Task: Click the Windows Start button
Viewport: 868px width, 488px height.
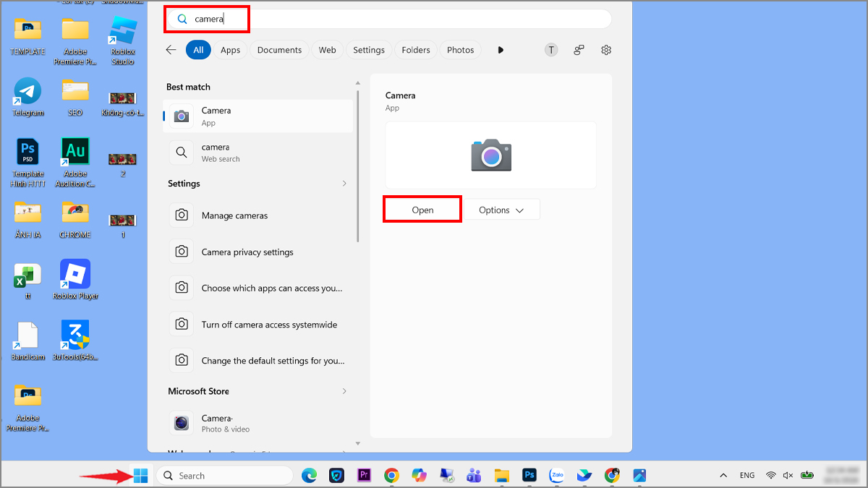Action: pyautogui.click(x=140, y=475)
